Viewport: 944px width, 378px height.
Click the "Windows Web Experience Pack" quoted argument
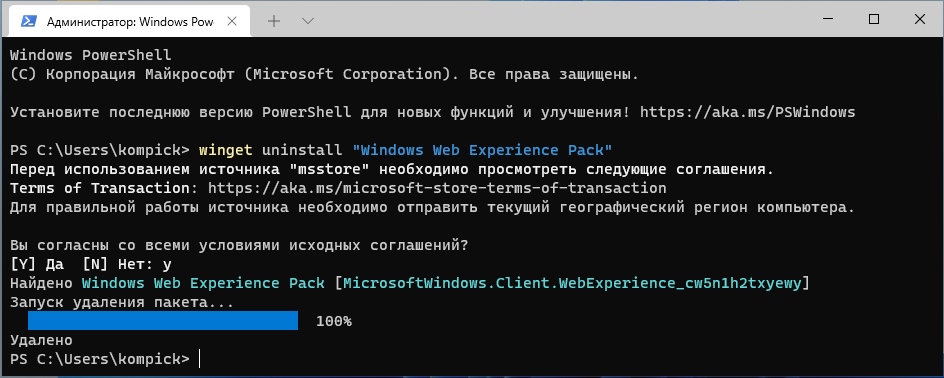coord(482,150)
